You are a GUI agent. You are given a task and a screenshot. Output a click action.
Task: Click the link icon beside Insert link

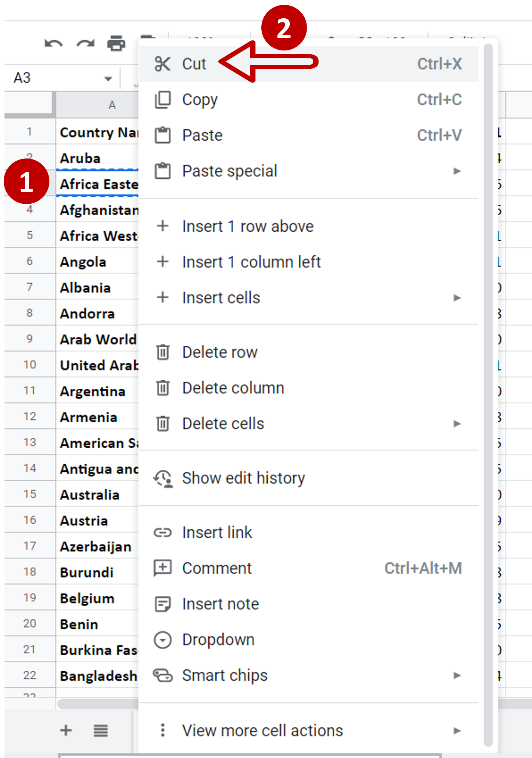[x=163, y=533]
